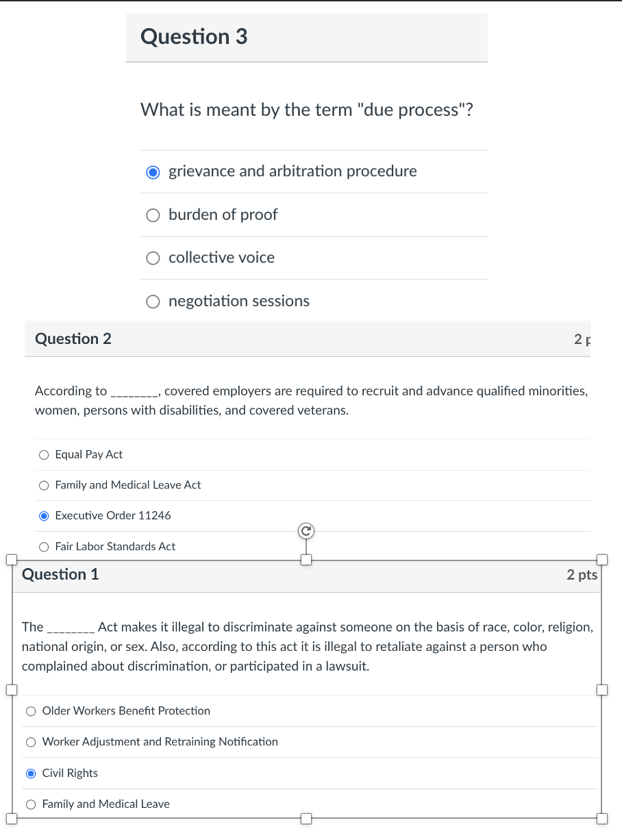Click the left-edge resize handle of the frame
The width and height of the screenshot is (622, 840).
click(x=12, y=690)
